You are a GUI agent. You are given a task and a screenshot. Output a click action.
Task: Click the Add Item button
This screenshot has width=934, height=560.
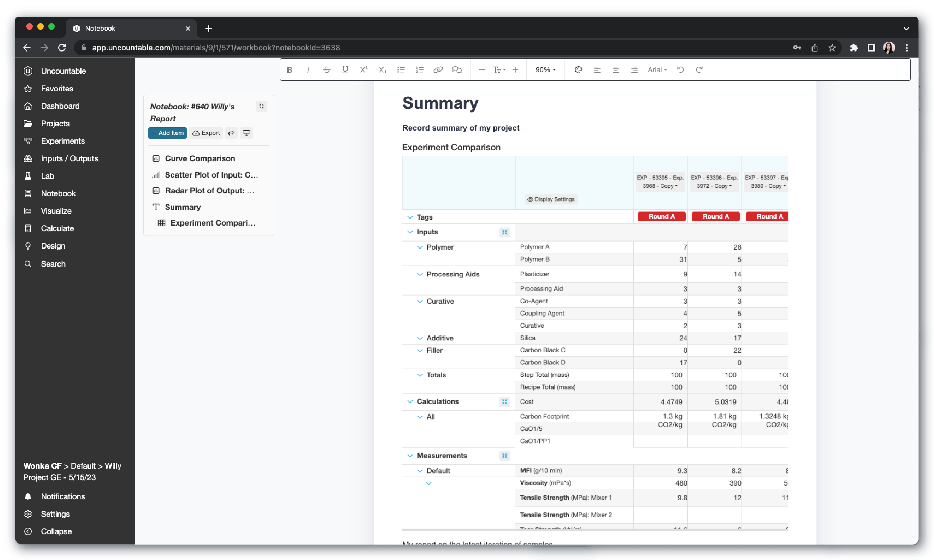[x=168, y=133]
